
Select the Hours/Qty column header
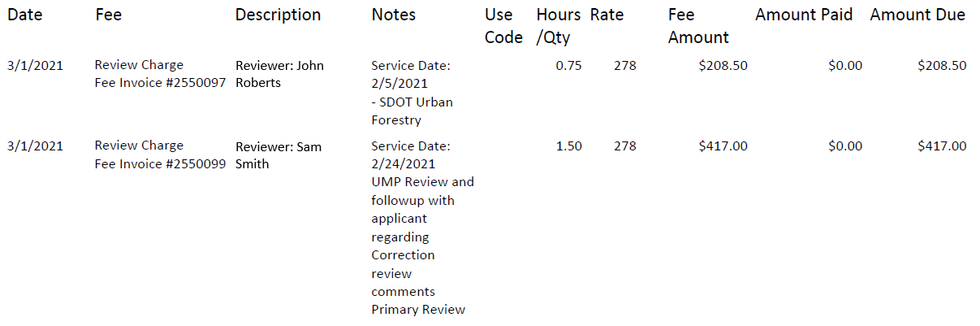[x=558, y=26]
